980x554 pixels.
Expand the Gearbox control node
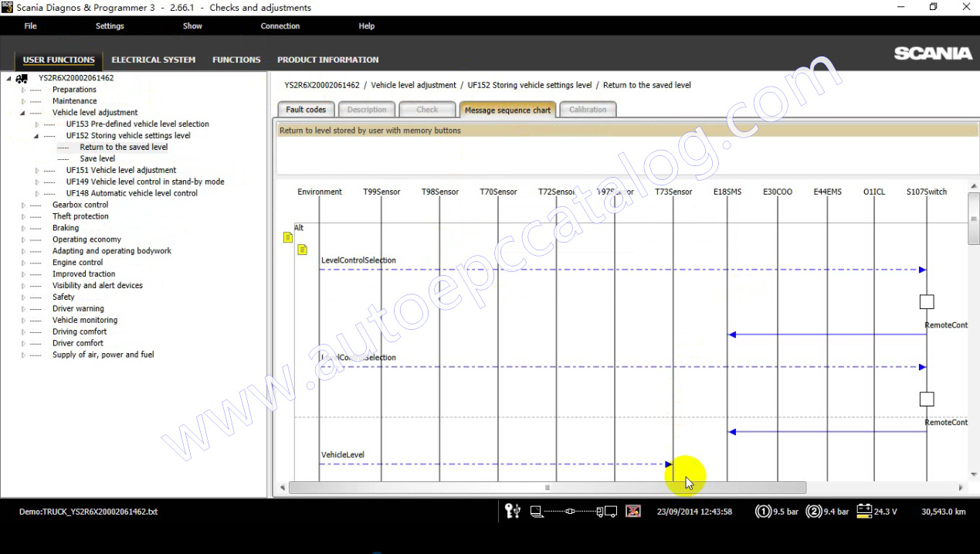tap(23, 206)
